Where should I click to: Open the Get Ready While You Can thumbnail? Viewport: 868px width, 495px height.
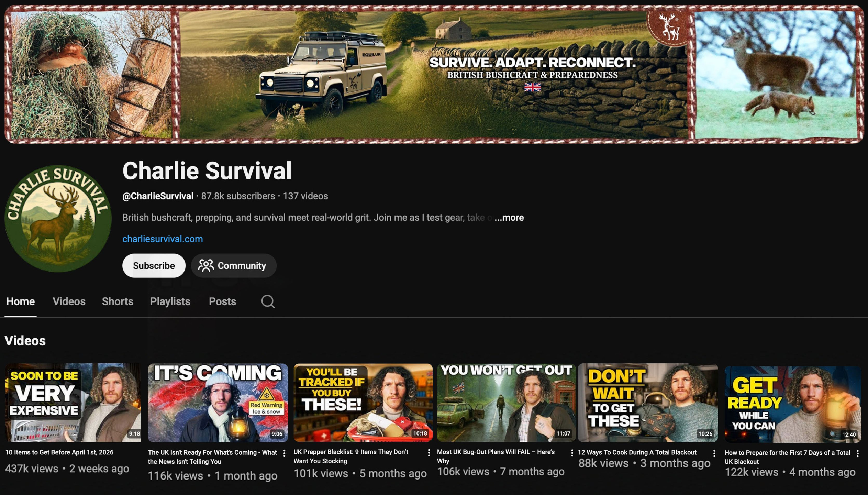(x=792, y=404)
